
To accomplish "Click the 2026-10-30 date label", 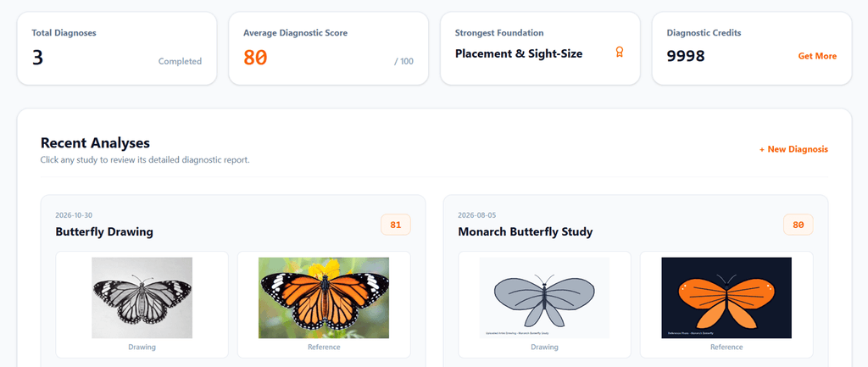I will [70, 215].
